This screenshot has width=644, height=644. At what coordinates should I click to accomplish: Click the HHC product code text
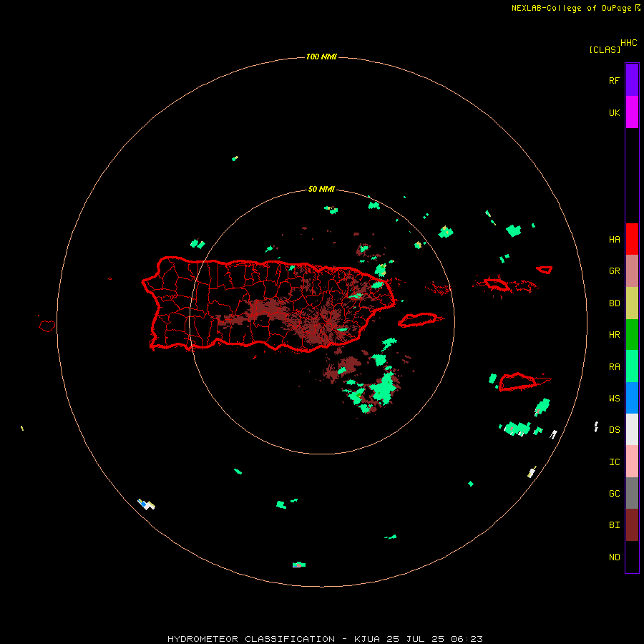point(628,43)
